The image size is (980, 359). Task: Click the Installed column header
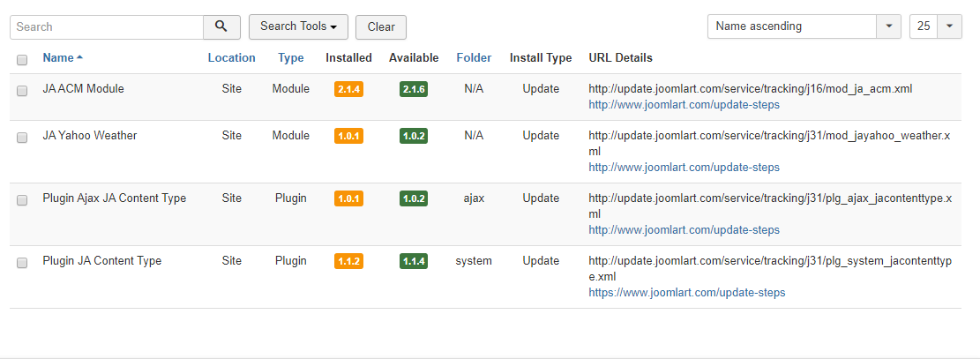(348, 57)
